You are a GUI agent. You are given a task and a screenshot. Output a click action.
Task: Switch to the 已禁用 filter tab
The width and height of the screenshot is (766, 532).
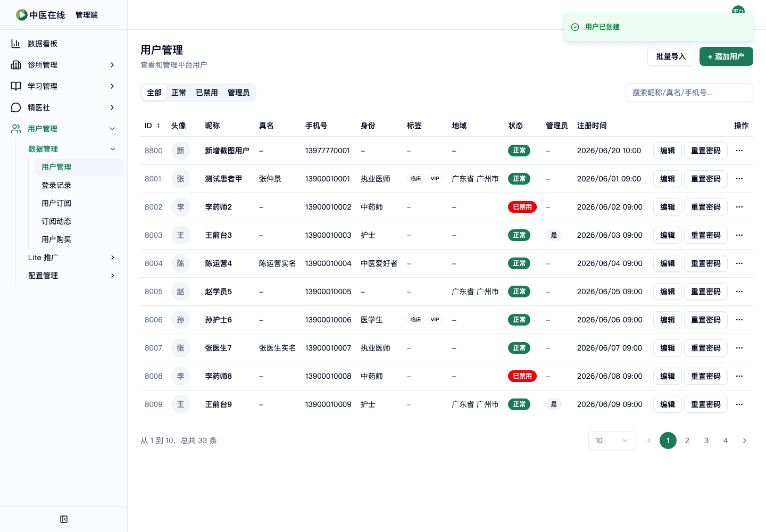(x=207, y=93)
